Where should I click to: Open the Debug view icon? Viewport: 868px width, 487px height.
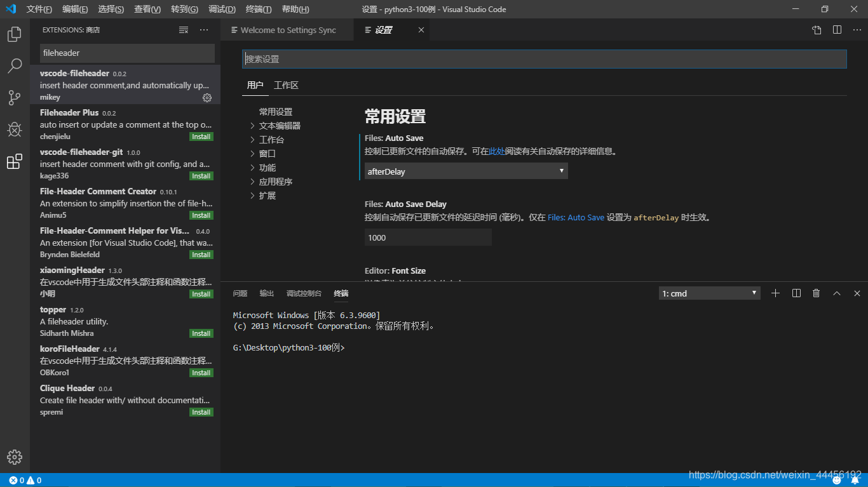tap(15, 130)
